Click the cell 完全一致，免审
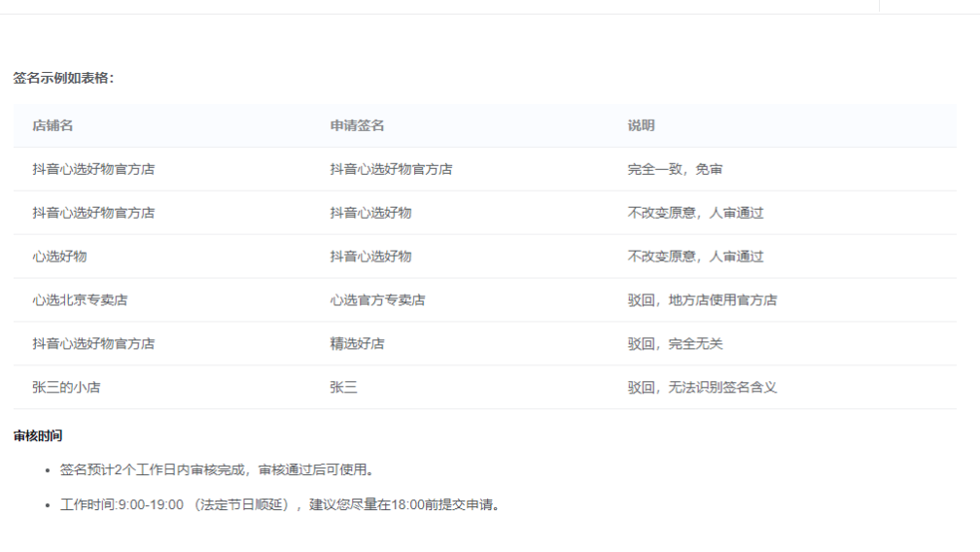Viewport: 980px width, 552px height. tap(675, 169)
